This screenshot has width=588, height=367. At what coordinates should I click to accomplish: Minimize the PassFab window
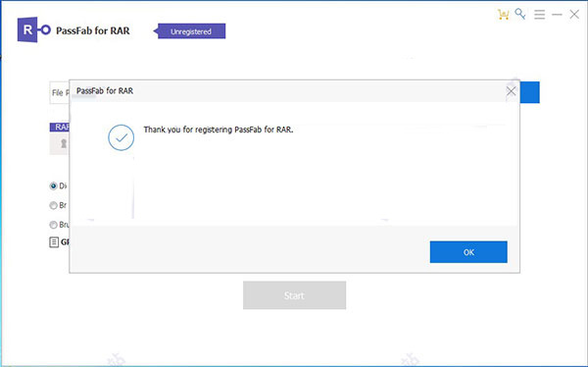[557, 15]
